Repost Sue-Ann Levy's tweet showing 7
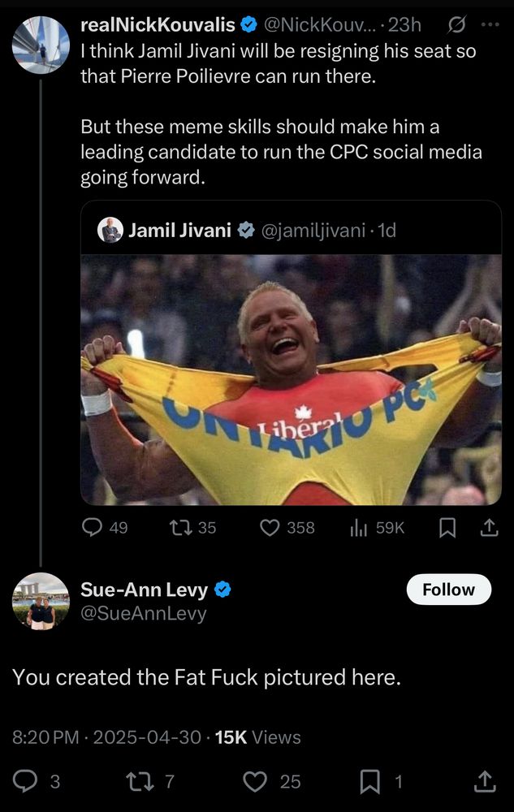Image resolution: width=514 pixels, height=812 pixels. coord(151,781)
